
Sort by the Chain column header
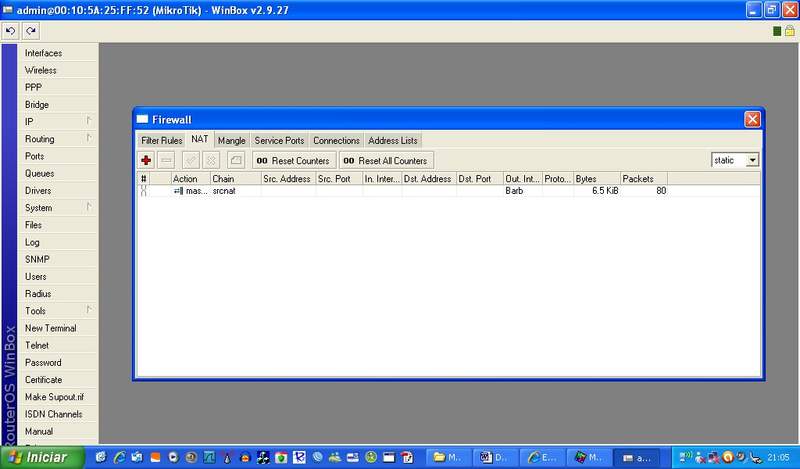(x=236, y=179)
